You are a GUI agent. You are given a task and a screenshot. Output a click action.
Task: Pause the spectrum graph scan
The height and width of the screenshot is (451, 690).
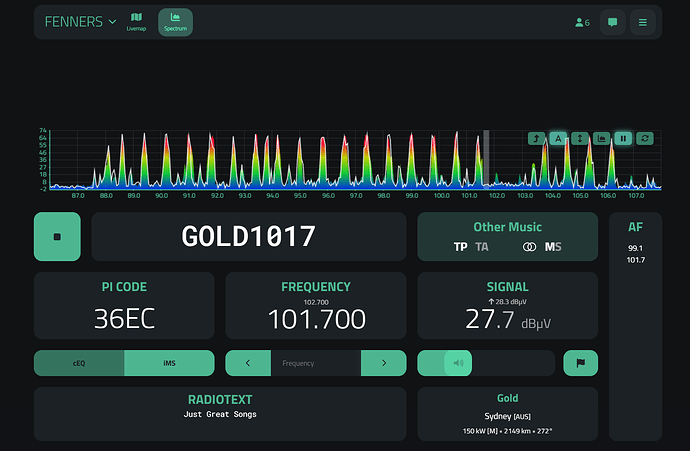(623, 138)
